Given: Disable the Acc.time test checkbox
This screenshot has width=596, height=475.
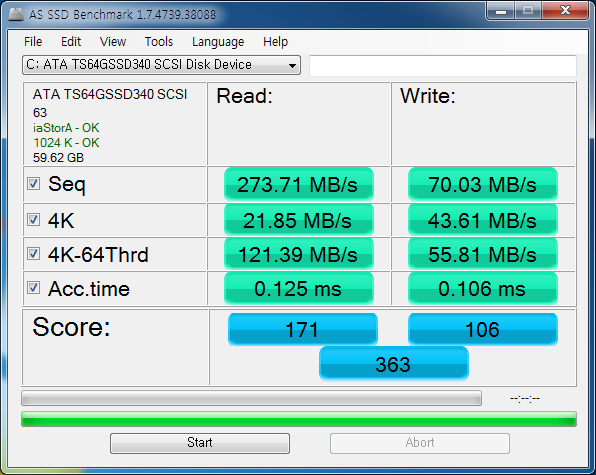Looking at the screenshot, I should (33, 288).
